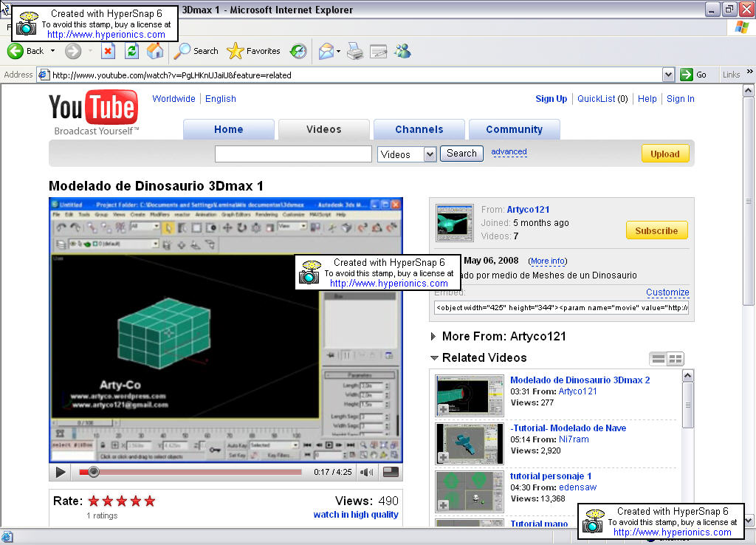Open the Help link
This screenshot has width=756, height=545.
tap(647, 98)
